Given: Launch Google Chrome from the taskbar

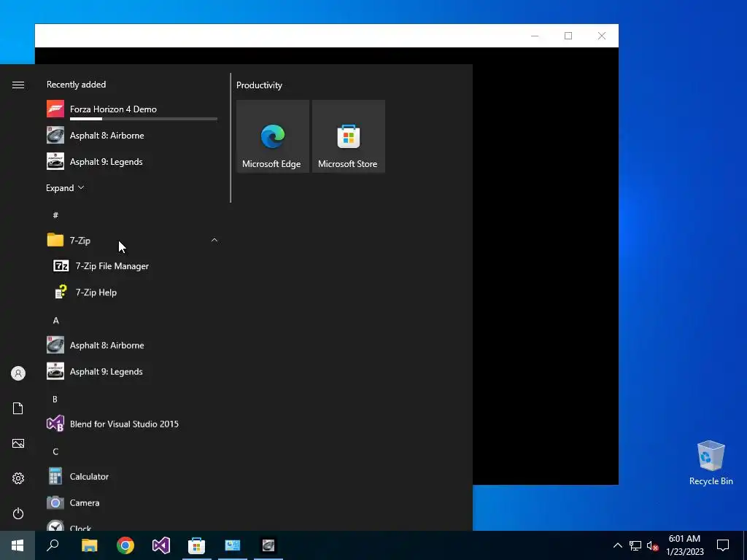Looking at the screenshot, I should tap(125, 545).
